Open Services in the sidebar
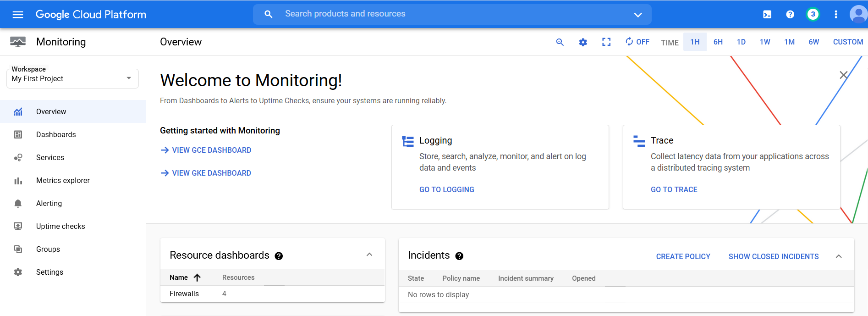This screenshot has width=868, height=316. pos(73,157)
